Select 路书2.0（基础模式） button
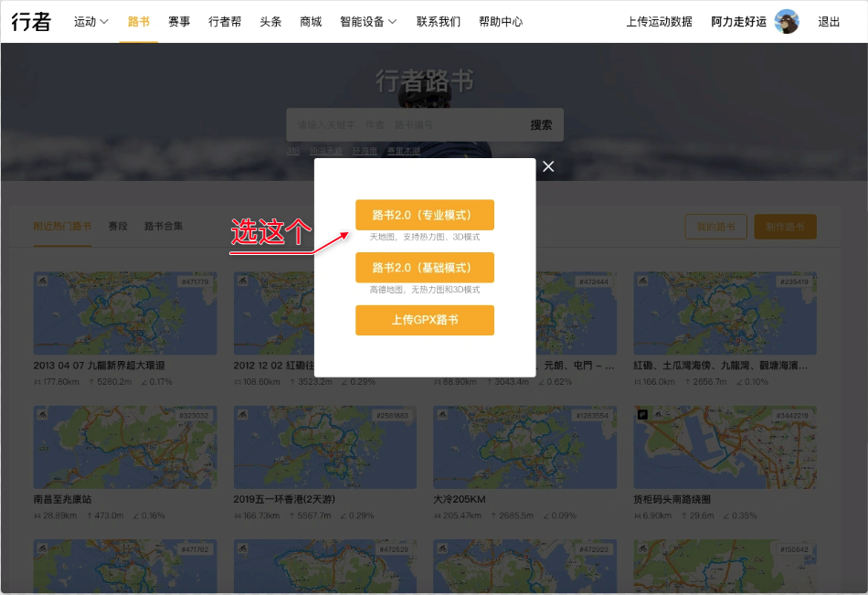Screen dimensions: 868x595 click(424, 268)
